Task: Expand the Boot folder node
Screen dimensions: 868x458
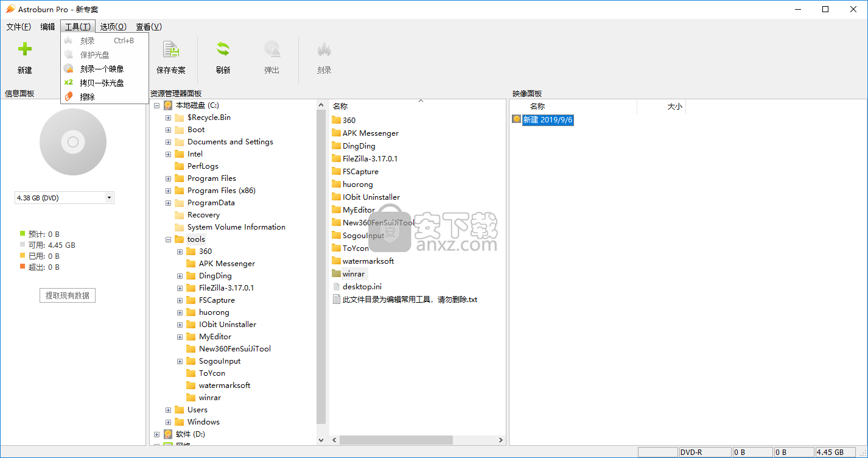Action: click(x=169, y=130)
